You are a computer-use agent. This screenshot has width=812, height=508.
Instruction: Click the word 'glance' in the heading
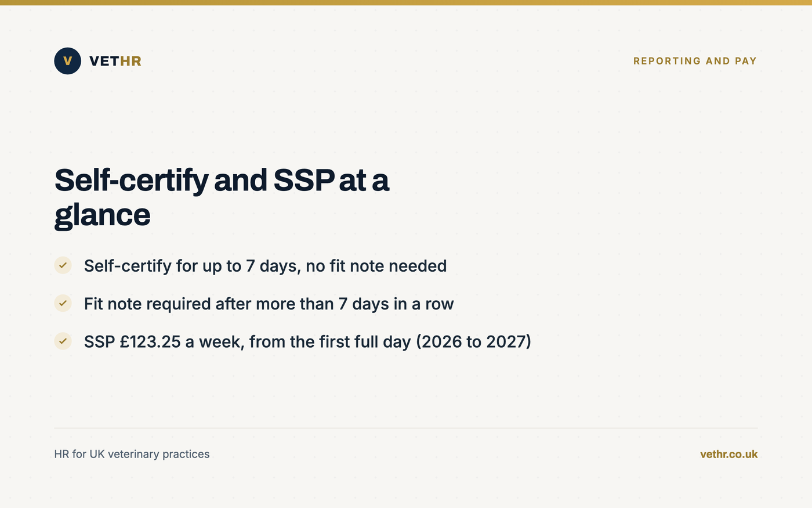pos(102,215)
